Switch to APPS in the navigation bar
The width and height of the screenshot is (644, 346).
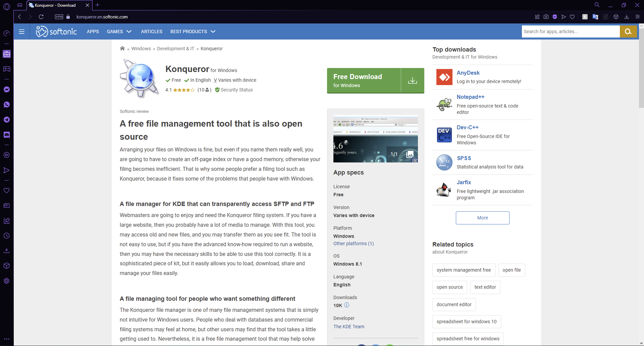[93, 31]
